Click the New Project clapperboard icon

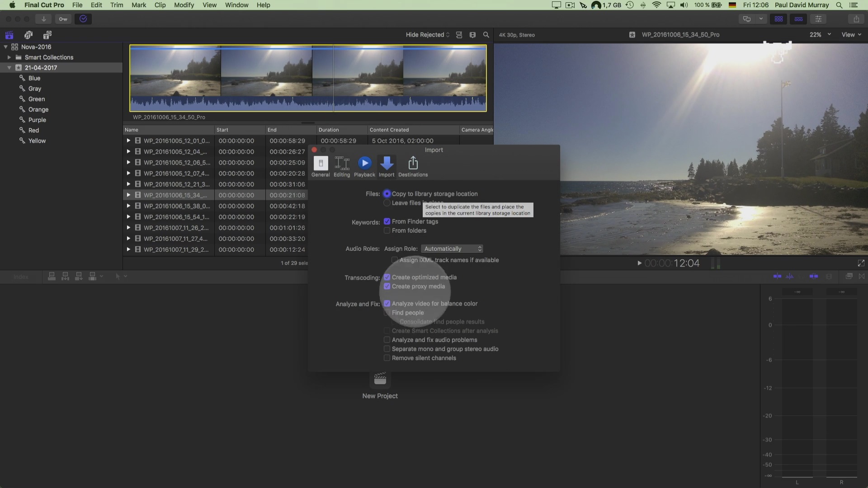coord(380,380)
